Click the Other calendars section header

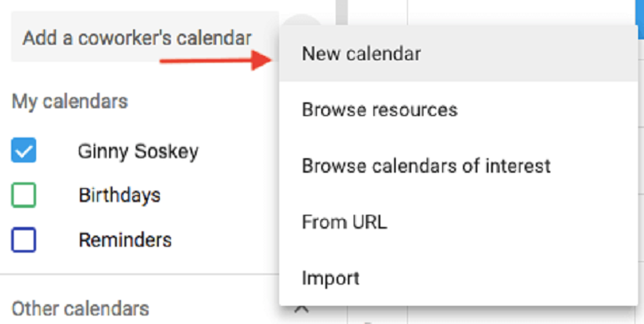pyautogui.click(x=80, y=309)
